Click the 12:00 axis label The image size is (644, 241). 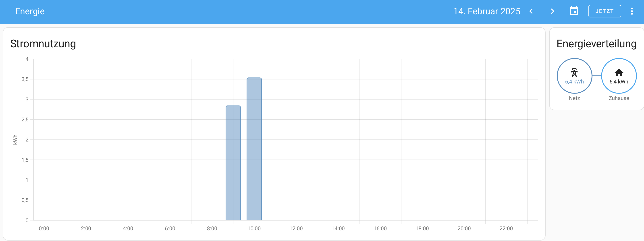tap(296, 229)
